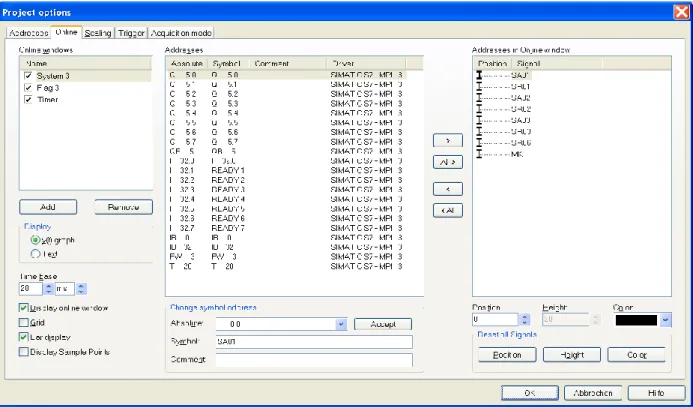Click the Signal column header
693x408 pixels.
[557, 64]
